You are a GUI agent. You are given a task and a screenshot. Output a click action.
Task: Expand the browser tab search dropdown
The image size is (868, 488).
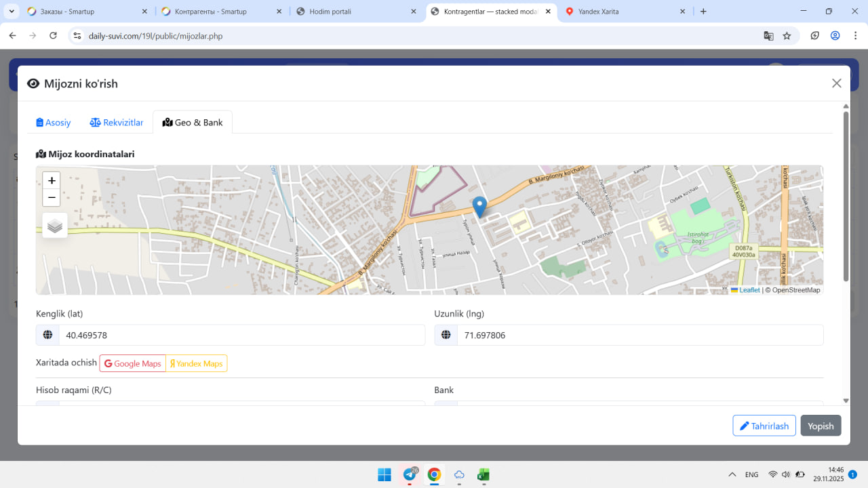(12, 12)
